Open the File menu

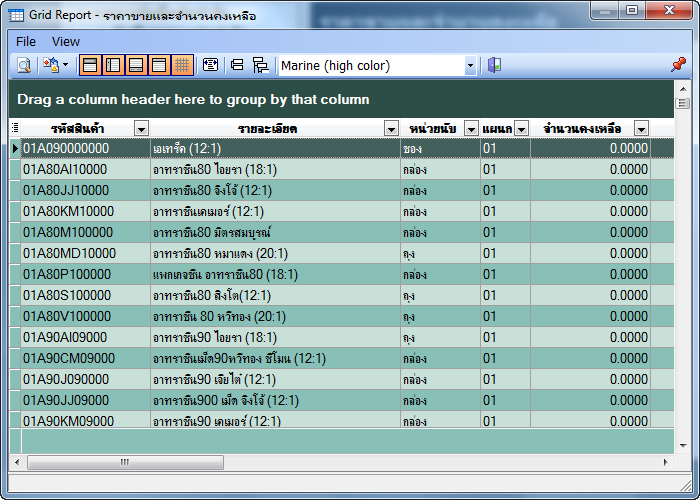click(x=26, y=41)
